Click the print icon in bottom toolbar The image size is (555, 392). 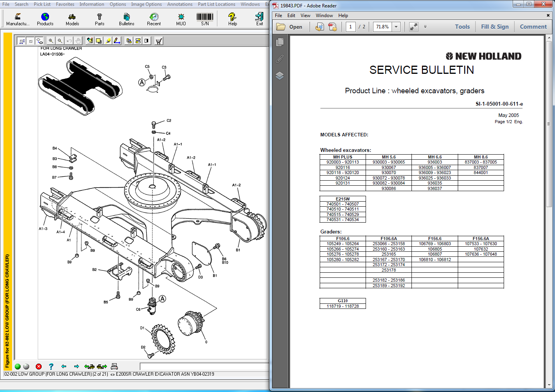(x=114, y=366)
